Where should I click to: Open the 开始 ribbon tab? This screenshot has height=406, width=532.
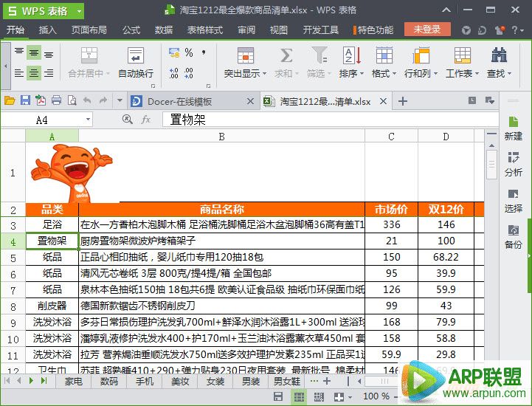15,30
